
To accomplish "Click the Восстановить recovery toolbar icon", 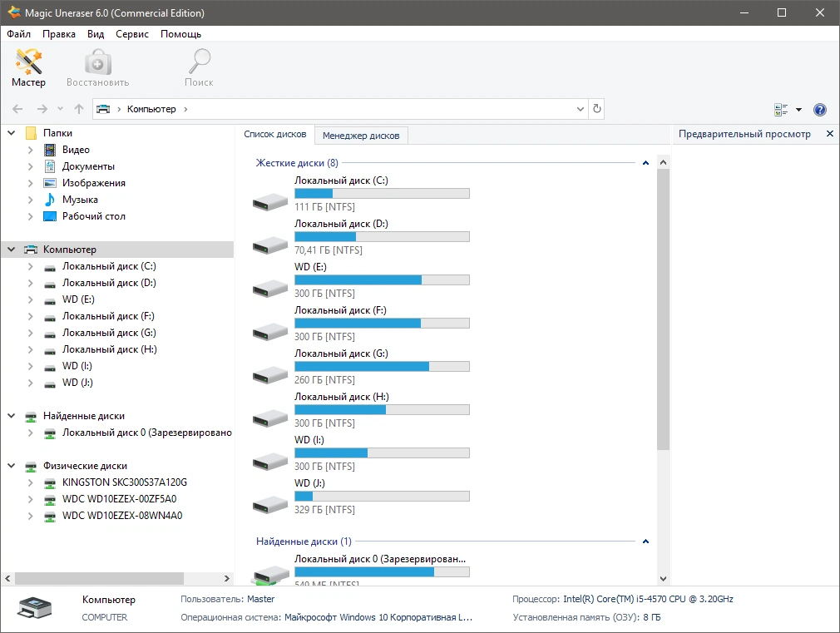I will 97,67.
